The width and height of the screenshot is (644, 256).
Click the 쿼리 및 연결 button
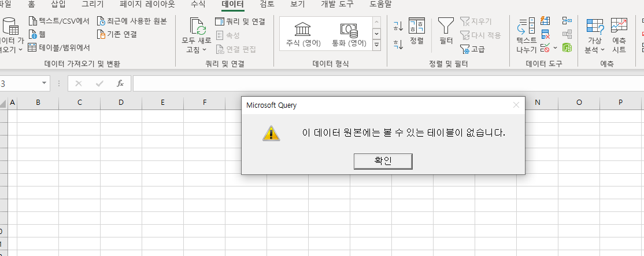coord(240,21)
